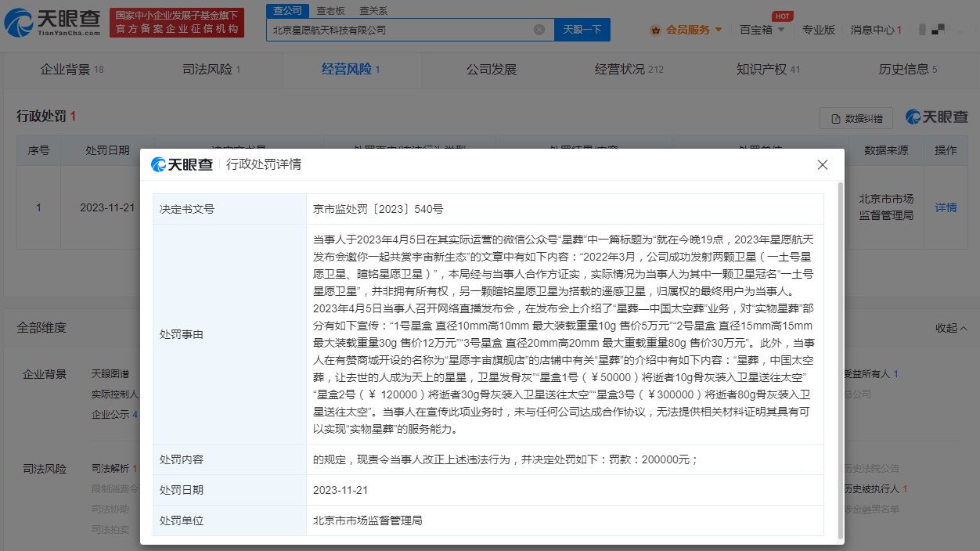Click the 处罚内容 label
This screenshot has height=551, width=980.
tap(181, 459)
